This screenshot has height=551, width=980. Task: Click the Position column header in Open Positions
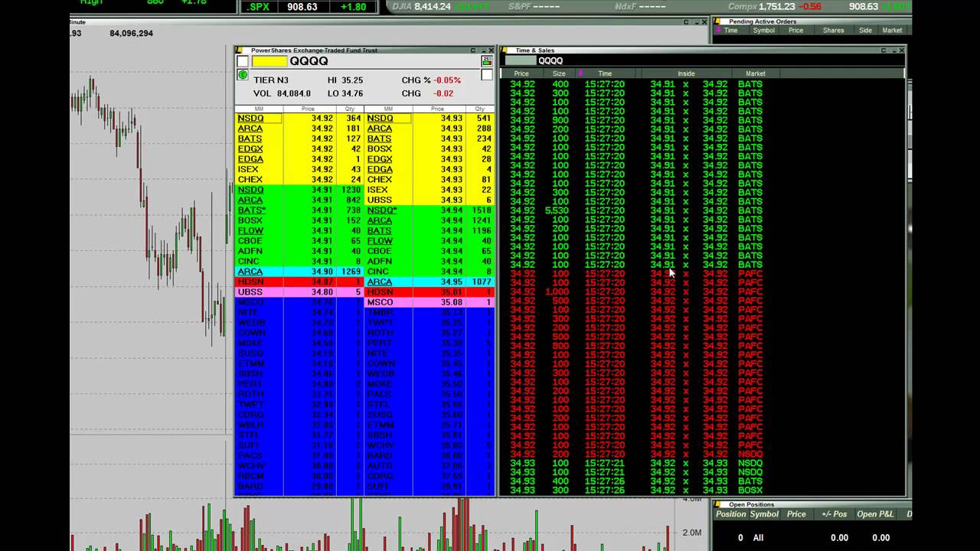tap(730, 514)
